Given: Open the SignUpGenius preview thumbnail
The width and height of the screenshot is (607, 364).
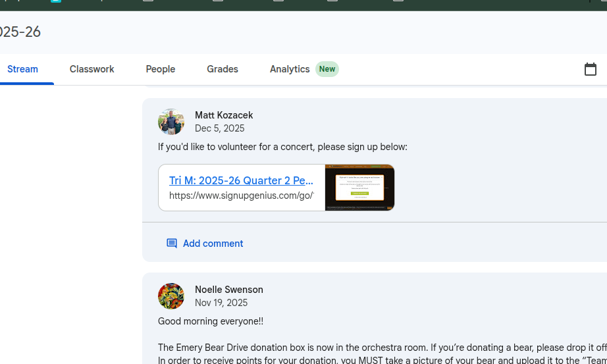Looking at the screenshot, I should point(359,188).
